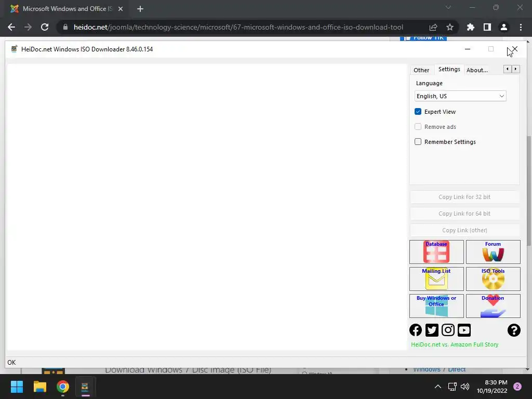Share this page via Chrome share icon
This screenshot has height=399, width=532.
click(433, 27)
